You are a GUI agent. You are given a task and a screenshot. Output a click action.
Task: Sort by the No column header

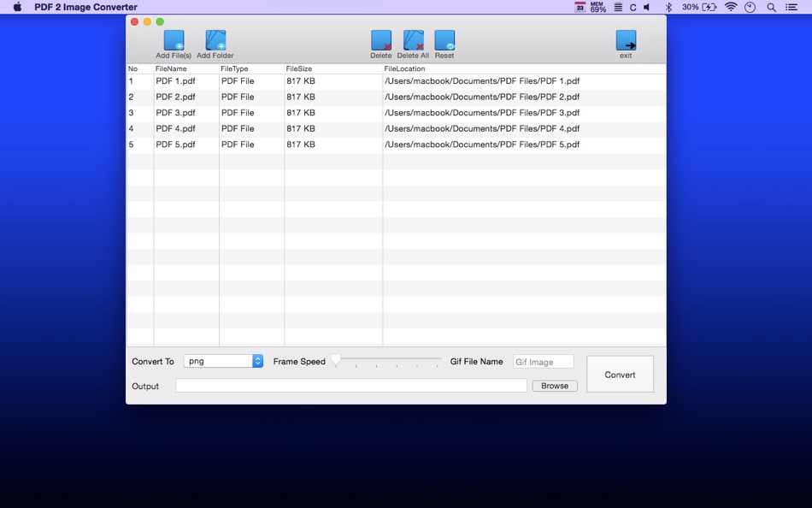click(x=133, y=68)
